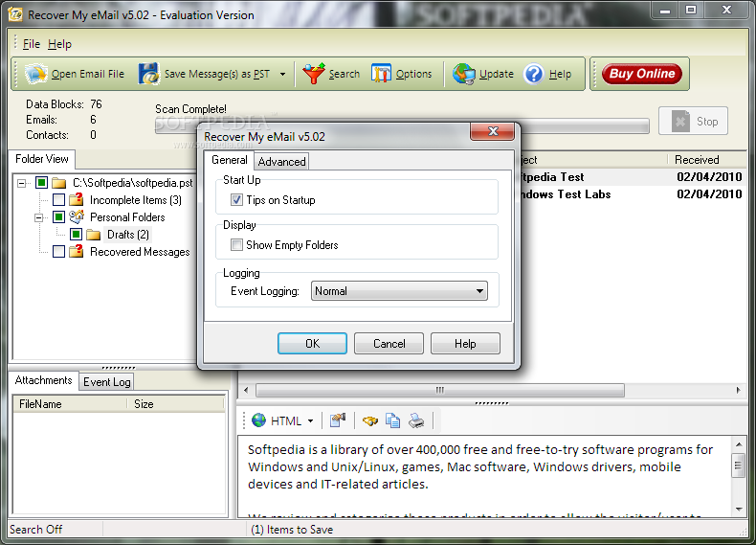Toggle checkbox for C:\Softpedia\softpedia.pst
The width and height of the screenshot is (756, 545).
41,183
